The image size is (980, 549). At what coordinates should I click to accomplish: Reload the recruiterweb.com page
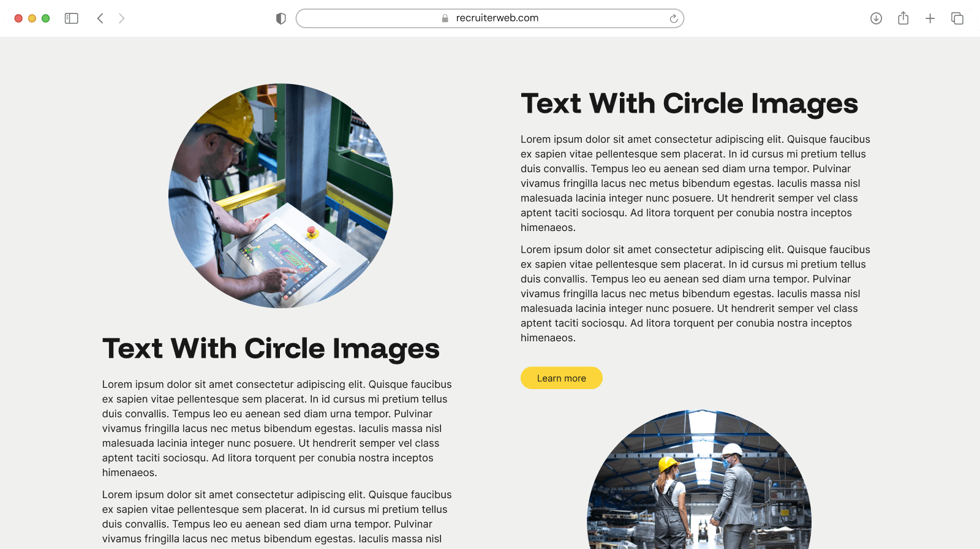673,18
